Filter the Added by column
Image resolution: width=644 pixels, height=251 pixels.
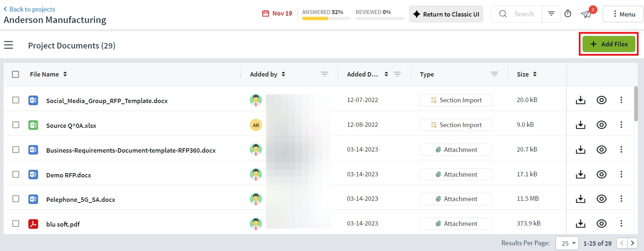(x=325, y=74)
